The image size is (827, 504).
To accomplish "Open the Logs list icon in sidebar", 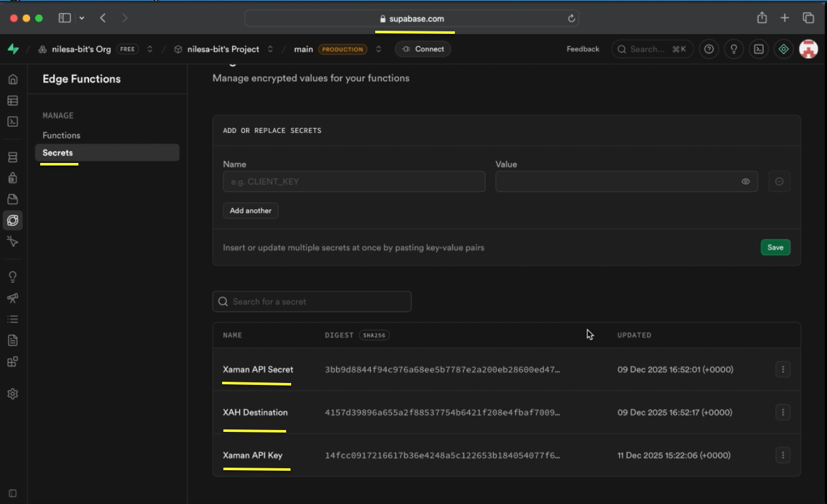I will pos(13,318).
